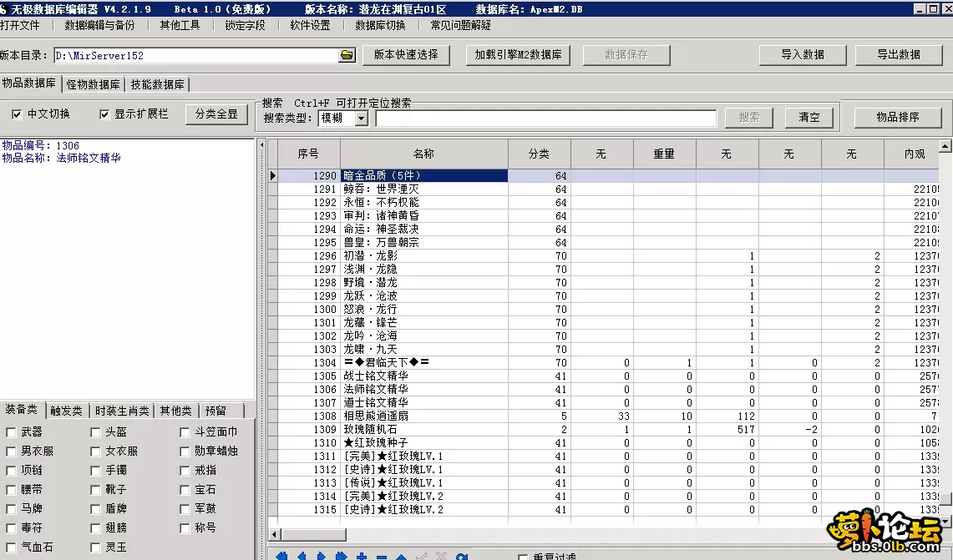Image resolution: width=953 pixels, height=560 pixels.
Task: Switch to the 触发类 tab
Action: coord(66,411)
